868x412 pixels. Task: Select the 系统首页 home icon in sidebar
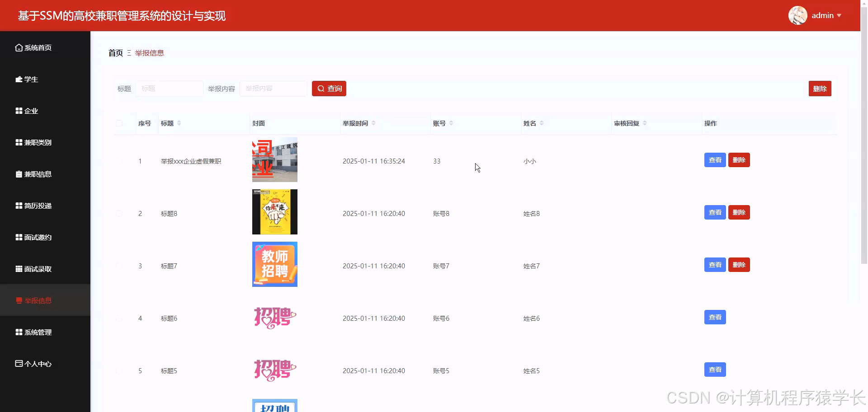point(19,47)
